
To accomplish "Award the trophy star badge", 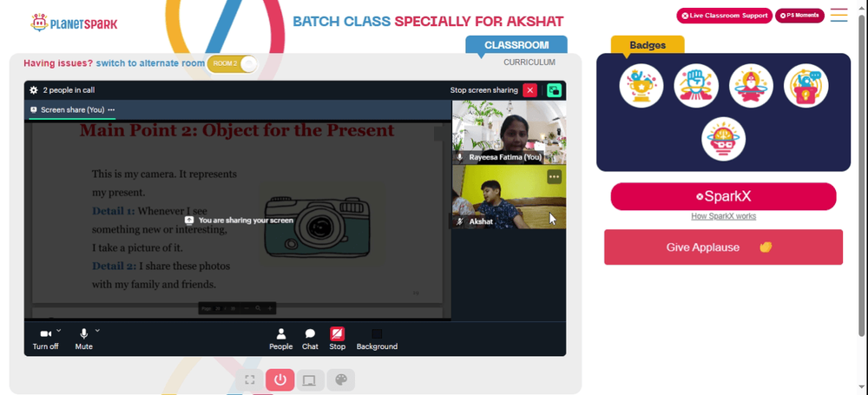I will point(641,86).
